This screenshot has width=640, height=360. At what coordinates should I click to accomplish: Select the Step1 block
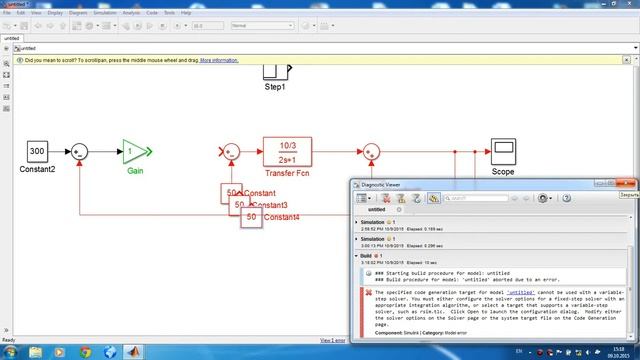click(275, 72)
